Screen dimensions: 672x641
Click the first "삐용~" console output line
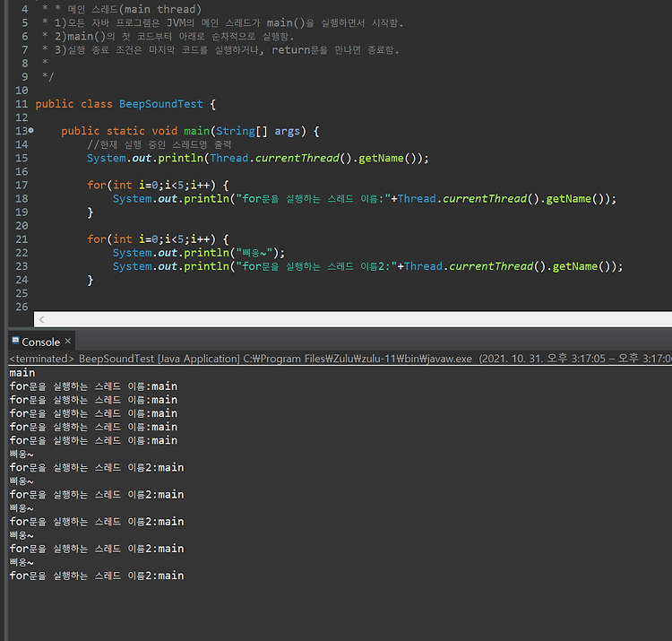coord(22,454)
